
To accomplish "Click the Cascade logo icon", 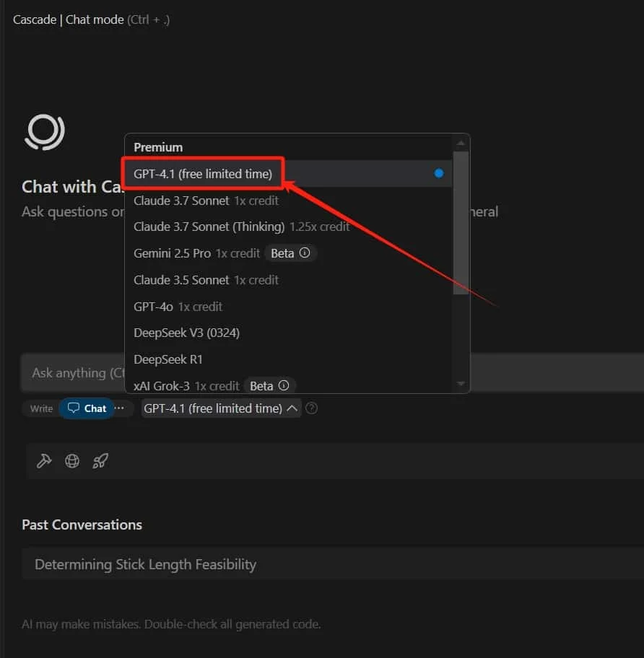I will [x=45, y=132].
